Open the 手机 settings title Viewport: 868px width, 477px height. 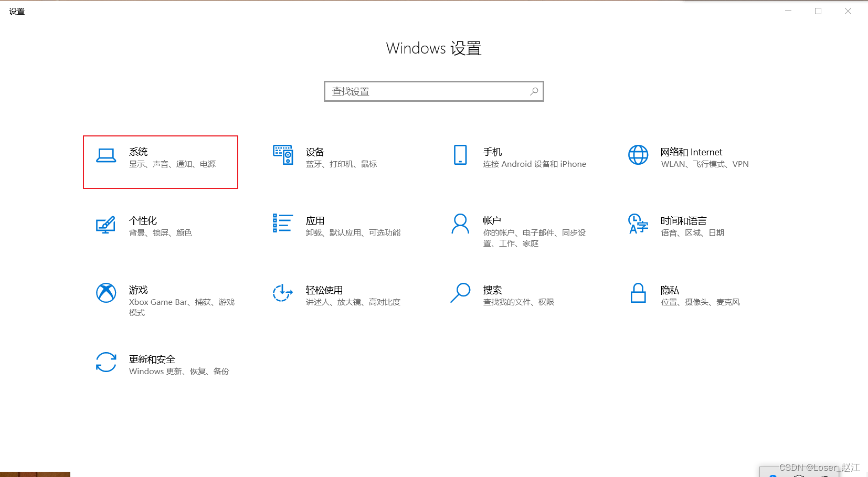(493, 152)
